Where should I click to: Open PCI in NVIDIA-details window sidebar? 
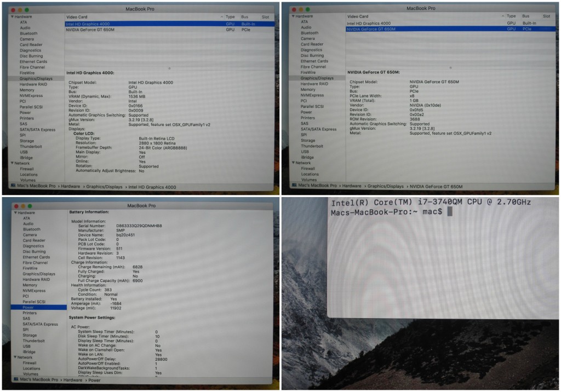tap(304, 101)
